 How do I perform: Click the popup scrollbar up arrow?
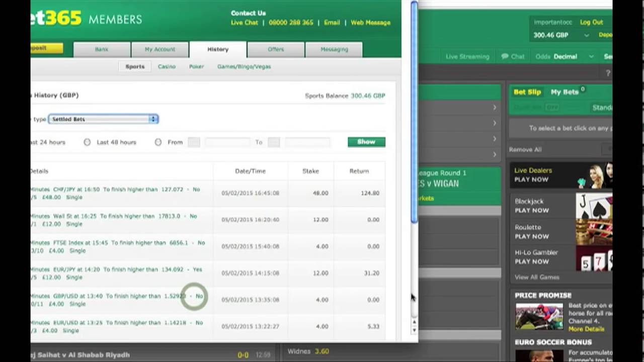pos(414,322)
